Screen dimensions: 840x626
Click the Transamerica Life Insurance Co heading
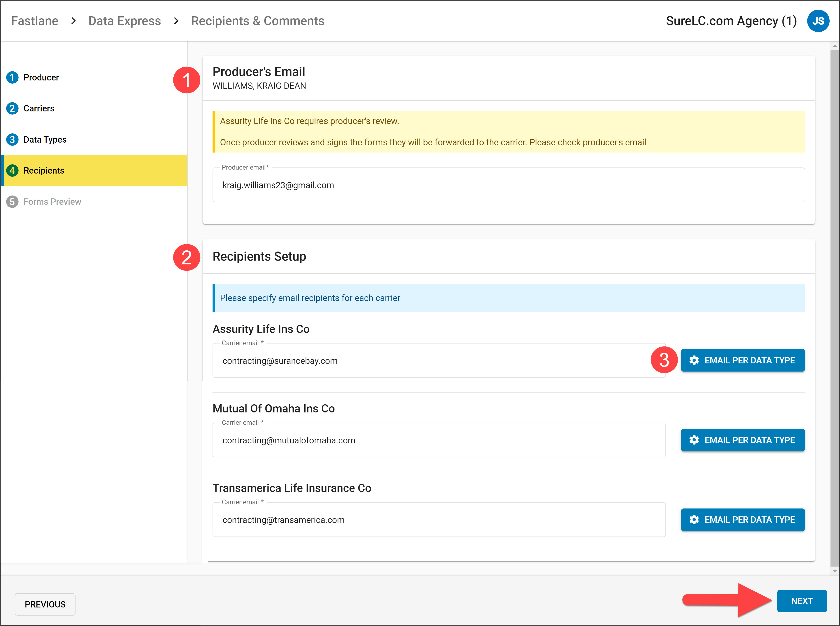pos(292,488)
